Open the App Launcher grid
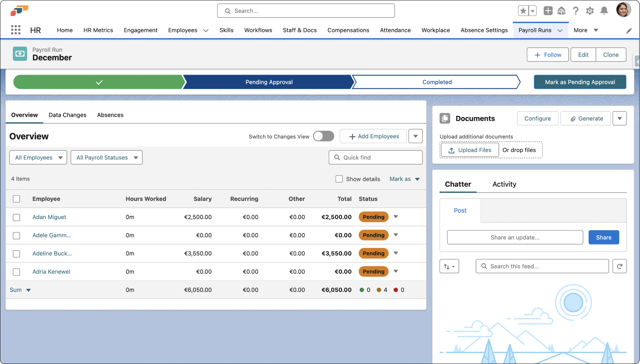This screenshot has width=640, height=364. 15,30
